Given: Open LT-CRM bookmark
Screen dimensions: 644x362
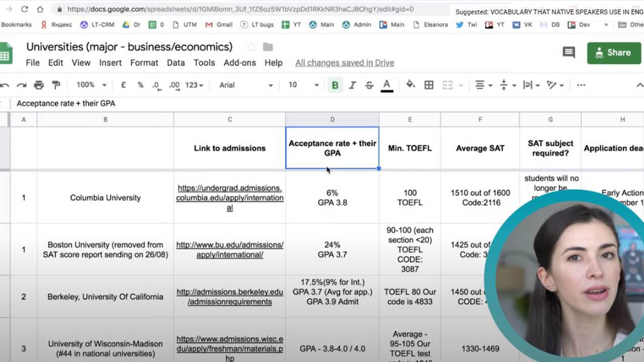Looking at the screenshot, I should click(x=98, y=24).
